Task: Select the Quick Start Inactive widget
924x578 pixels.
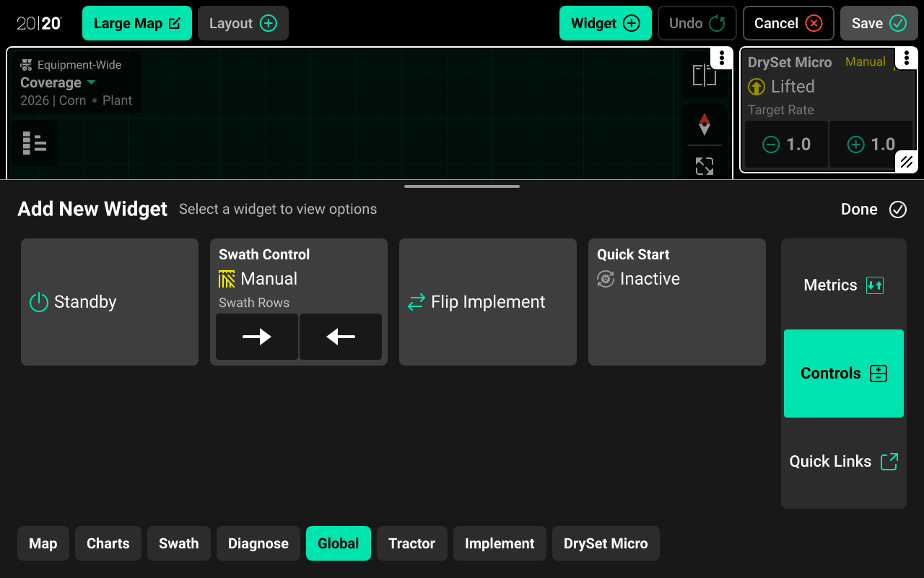Action: 676,302
